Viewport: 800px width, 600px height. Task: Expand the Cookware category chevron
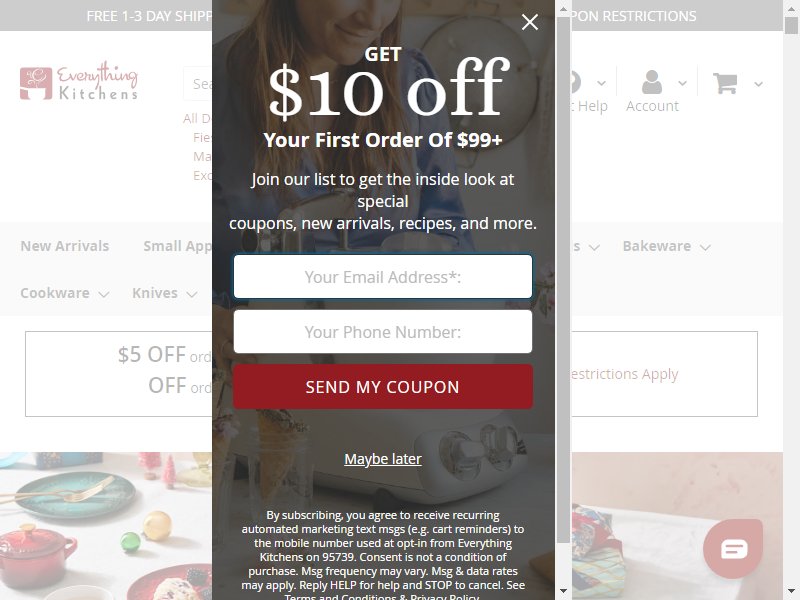coord(104,294)
